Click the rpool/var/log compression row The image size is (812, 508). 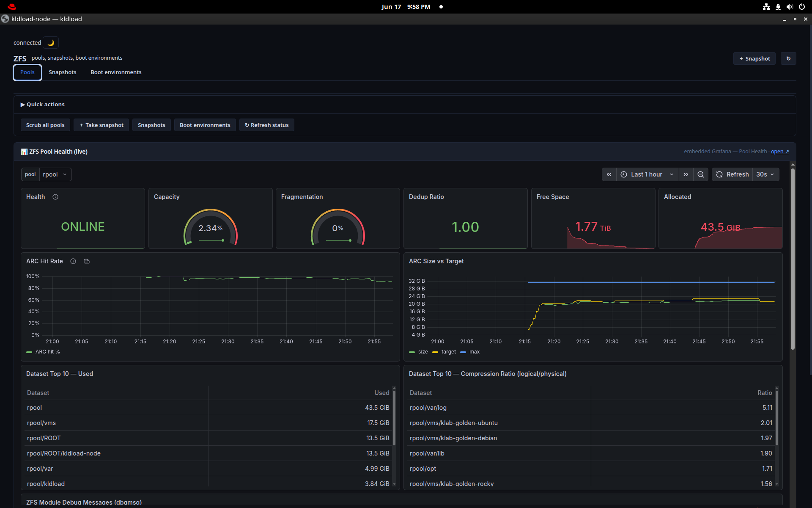coord(591,408)
